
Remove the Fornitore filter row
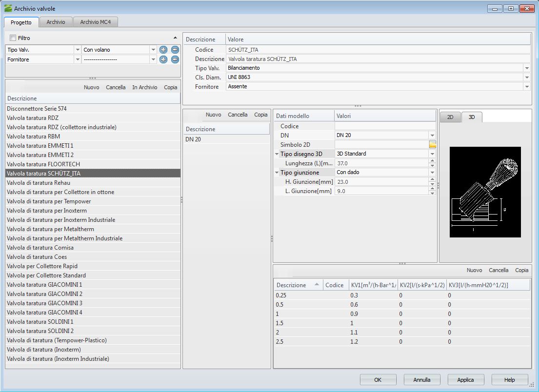(175, 59)
